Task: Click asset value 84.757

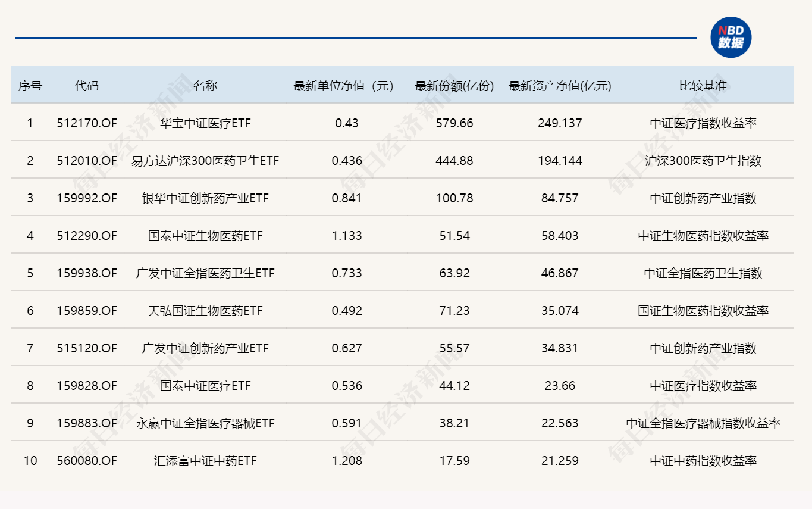Action: point(560,198)
